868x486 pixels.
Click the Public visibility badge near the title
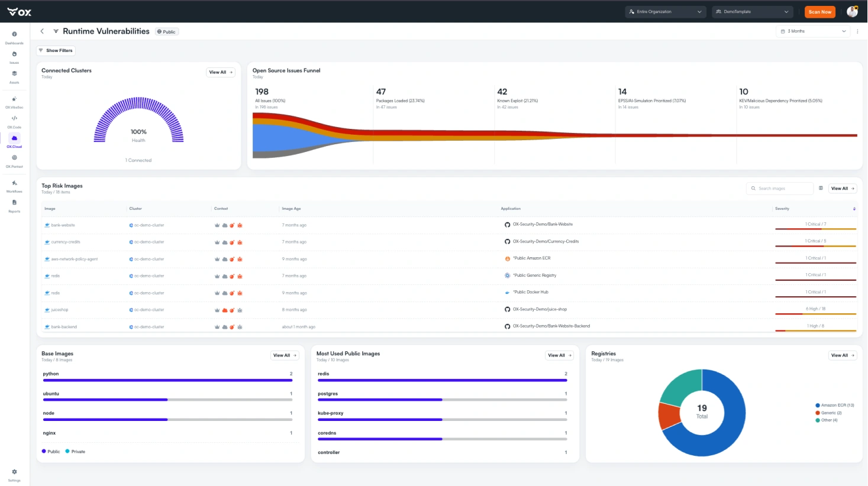pyautogui.click(x=167, y=32)
